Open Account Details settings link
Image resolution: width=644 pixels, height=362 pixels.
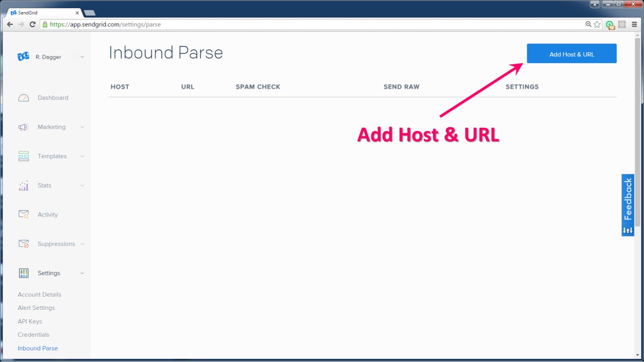tap(39, 295)
